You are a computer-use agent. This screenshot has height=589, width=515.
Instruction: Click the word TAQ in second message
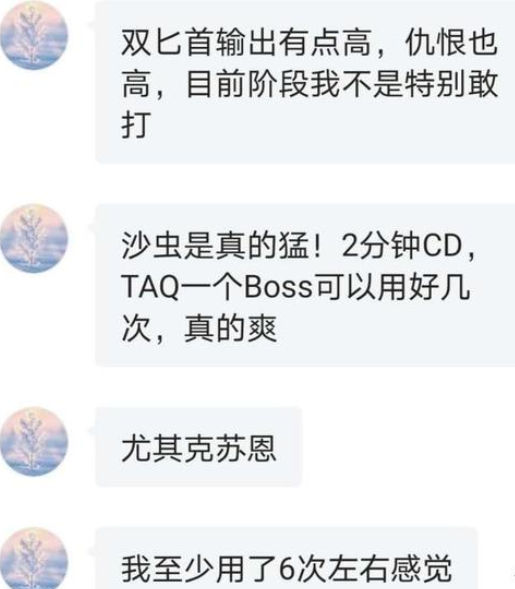click(151, 287)
